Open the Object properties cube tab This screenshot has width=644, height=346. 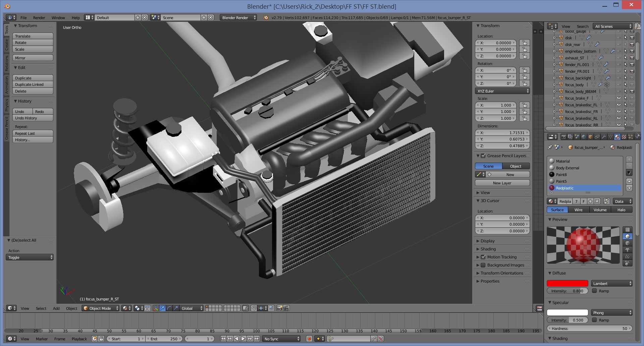[590, 137]
